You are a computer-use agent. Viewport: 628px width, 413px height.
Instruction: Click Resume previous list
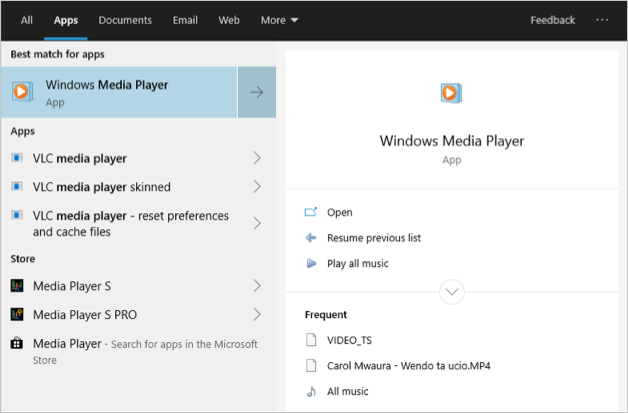(373, 238)
